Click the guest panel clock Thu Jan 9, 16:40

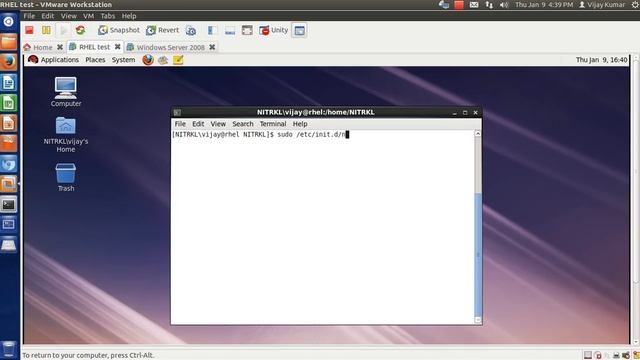(601, 60)
